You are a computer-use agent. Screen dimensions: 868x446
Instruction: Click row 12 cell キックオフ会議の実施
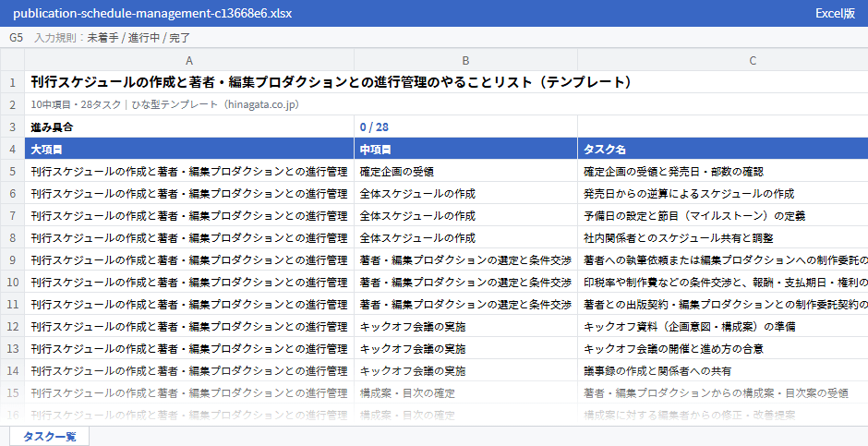tap(465, 326)
